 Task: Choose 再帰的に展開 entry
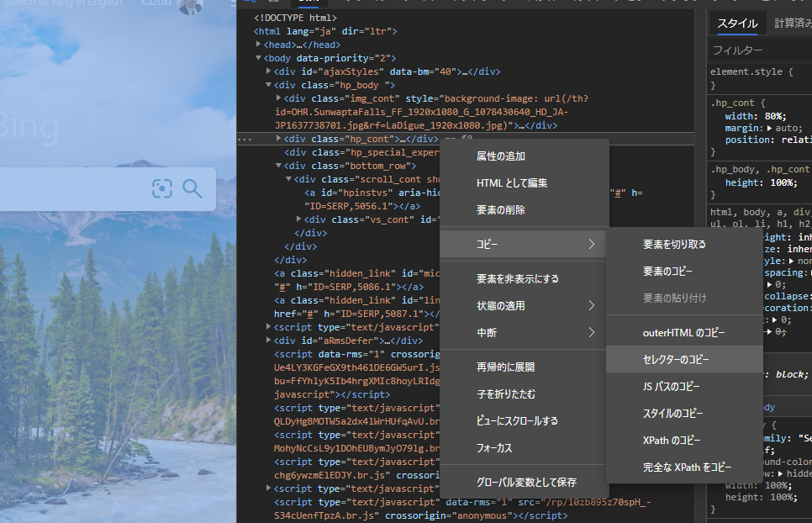[x=523, y=367]
